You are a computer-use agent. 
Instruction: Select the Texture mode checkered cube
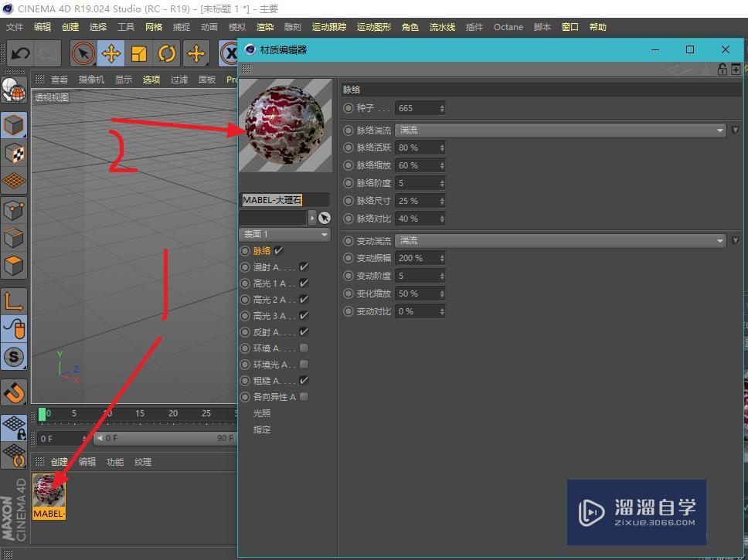[14, 154]
